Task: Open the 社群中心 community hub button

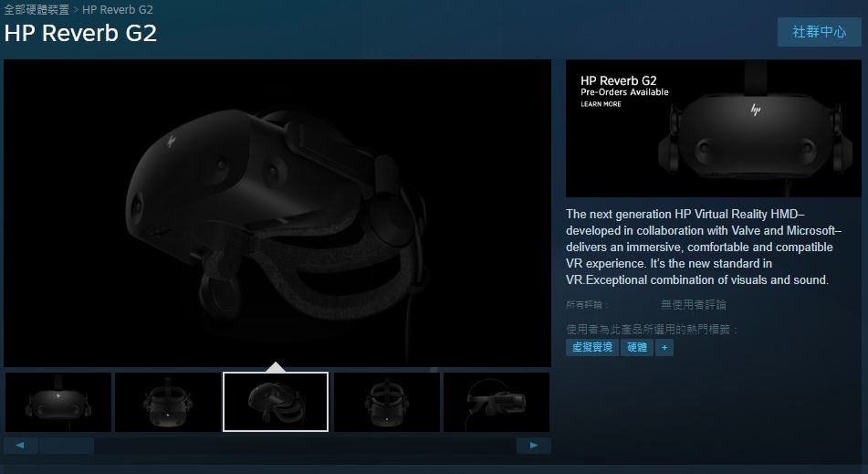Action: (x=819, y=32)
